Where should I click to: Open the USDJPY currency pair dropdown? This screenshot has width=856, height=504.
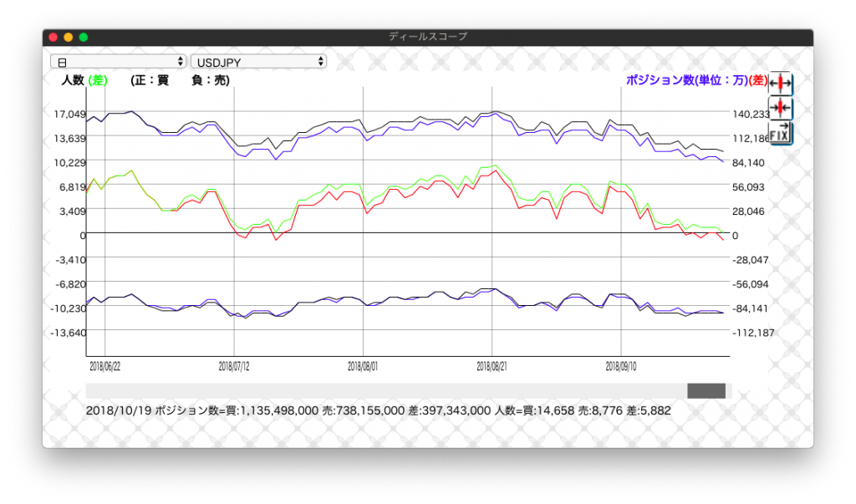pos(259,62)
